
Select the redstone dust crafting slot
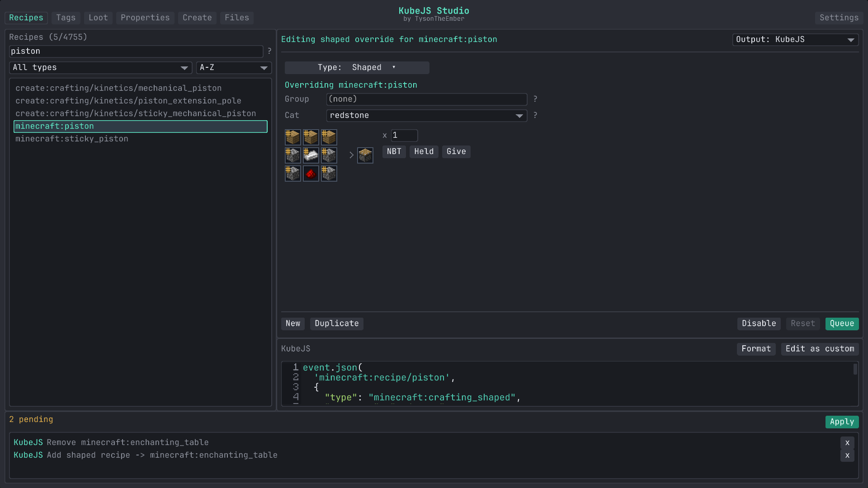[x=311, y=173]
